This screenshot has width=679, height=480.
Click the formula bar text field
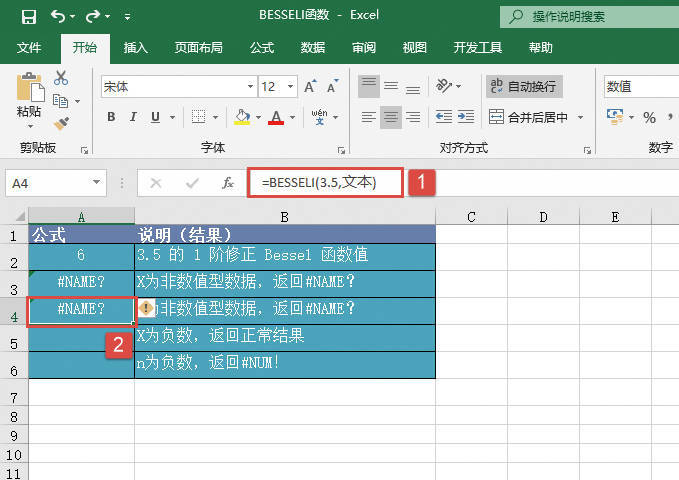tap(330, 183)
